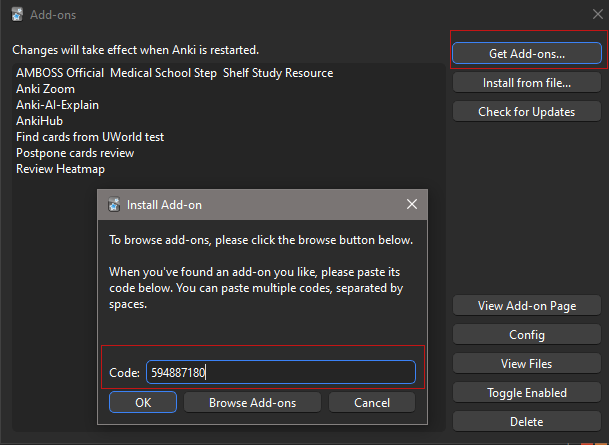This screenshot has width=609, height=445.
Task: Click the Get Add-ons... button
Action: click(x=527, y=53)
